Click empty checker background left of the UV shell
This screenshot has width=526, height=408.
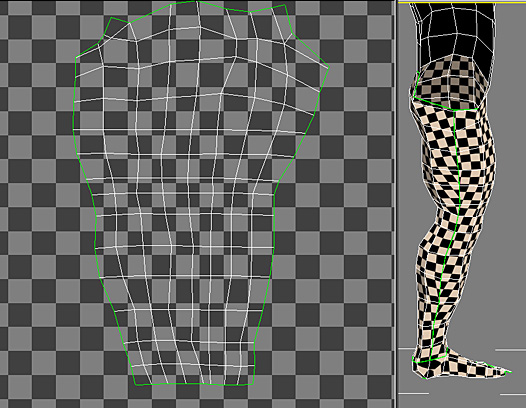(37, 201)
